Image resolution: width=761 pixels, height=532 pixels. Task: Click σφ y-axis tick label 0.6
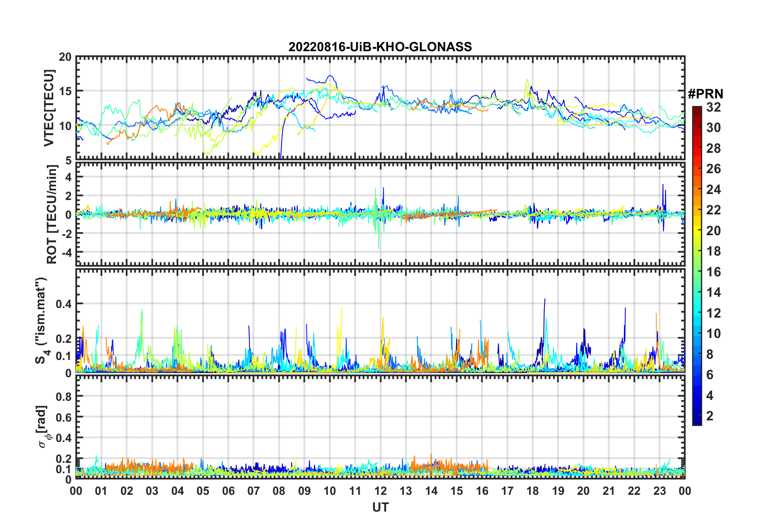(x=64, y=417)
